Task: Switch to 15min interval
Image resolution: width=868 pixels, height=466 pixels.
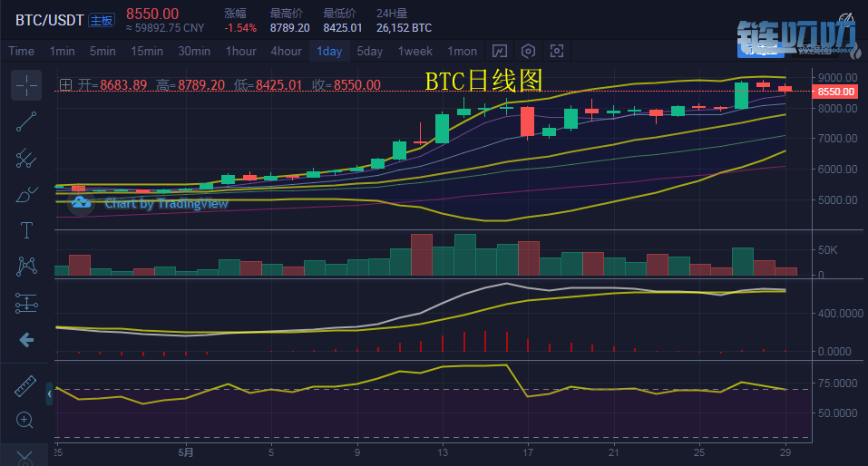Action: [147, 51]
